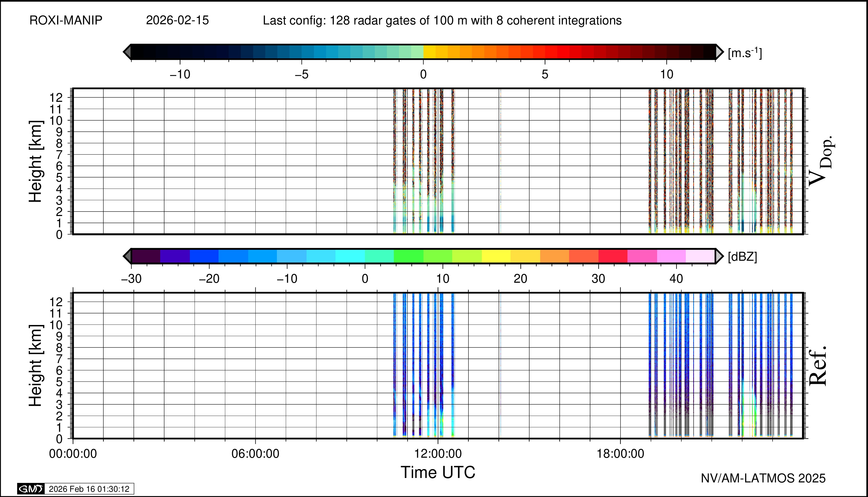Viewport: 868px width, 497px height.
Task: Click the GMT logo icon
Action: pyautogui.click(x=31, y=489)
